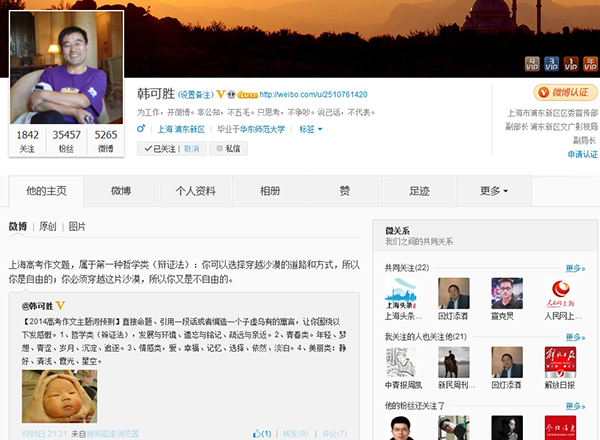Click the 35457 粉丝 followers count
Image resolution: width=600 pixels, height=440 pixels.
(68, 140)
